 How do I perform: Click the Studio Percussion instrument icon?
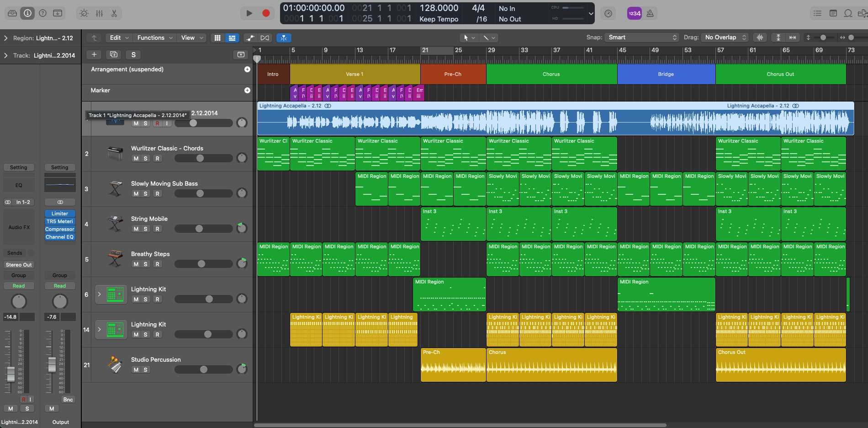pos(115,365)
